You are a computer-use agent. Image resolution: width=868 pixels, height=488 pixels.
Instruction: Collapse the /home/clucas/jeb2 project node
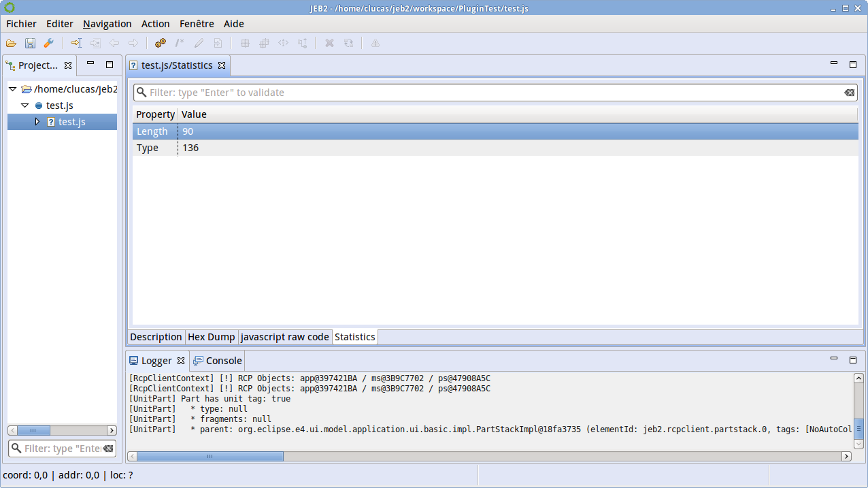tap(12, 89)
